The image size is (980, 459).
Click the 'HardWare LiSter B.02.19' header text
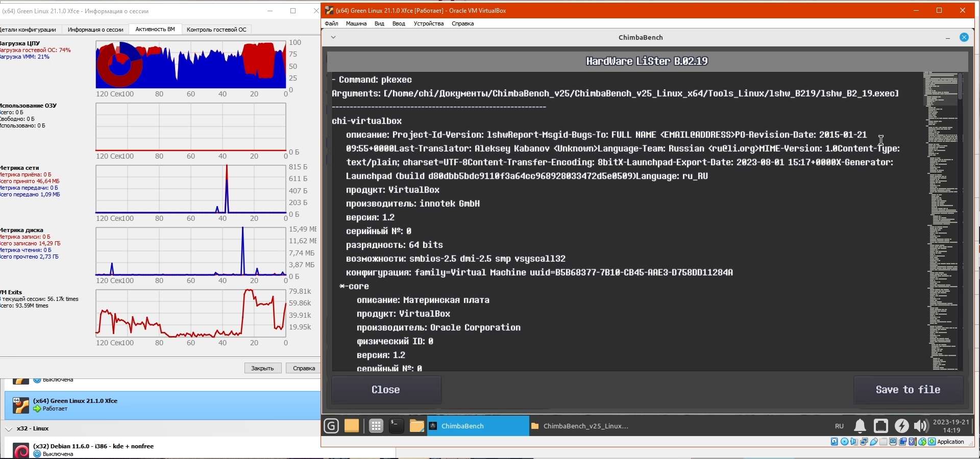point(647,61)
